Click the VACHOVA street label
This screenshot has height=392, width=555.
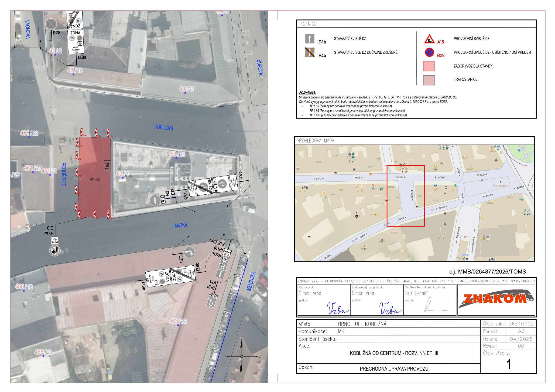click(28, 29)
